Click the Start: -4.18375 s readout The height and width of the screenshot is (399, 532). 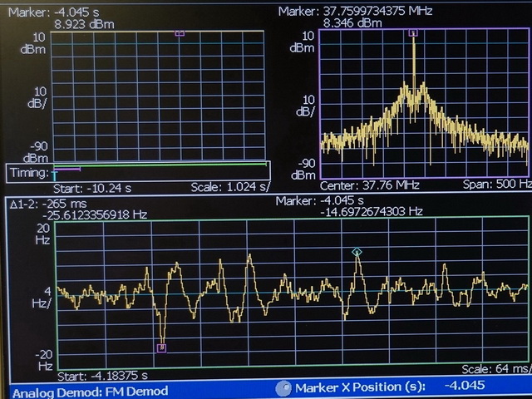coord(102,376)
